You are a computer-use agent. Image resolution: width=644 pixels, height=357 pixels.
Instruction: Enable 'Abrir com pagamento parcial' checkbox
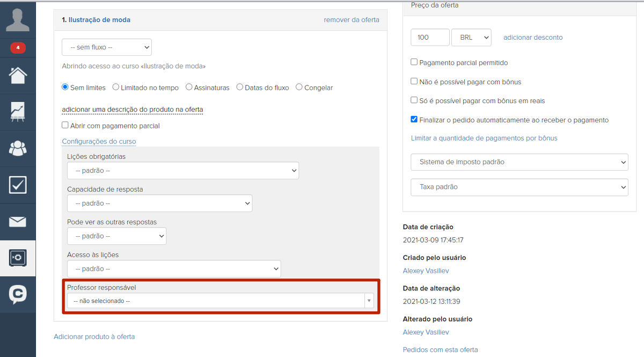(65, 125)
